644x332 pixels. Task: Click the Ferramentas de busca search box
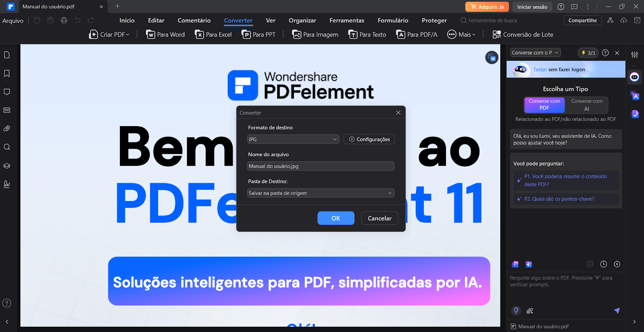click(x=489, y=20)
